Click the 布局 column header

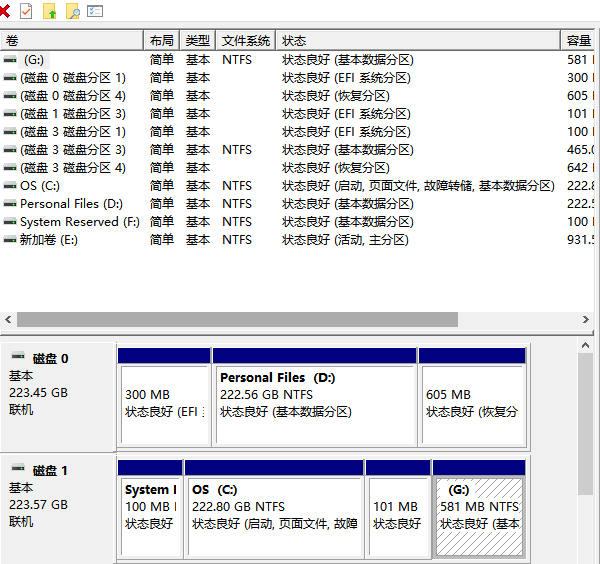[162, 41]
